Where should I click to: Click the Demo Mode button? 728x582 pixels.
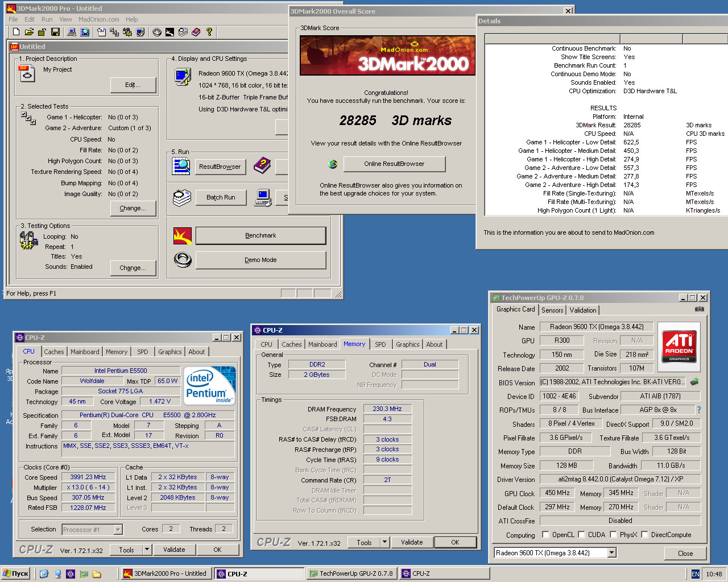coord(260,260)
